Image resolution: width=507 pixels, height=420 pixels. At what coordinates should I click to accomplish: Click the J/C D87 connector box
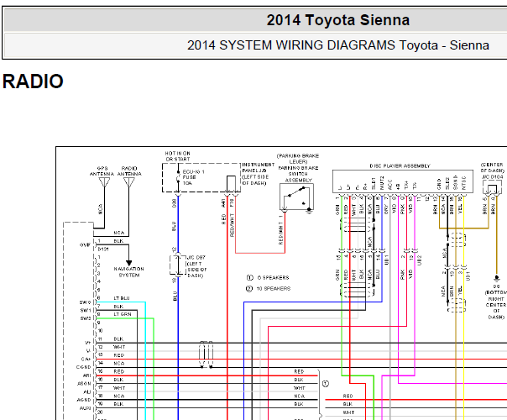[x=178, y=265]
